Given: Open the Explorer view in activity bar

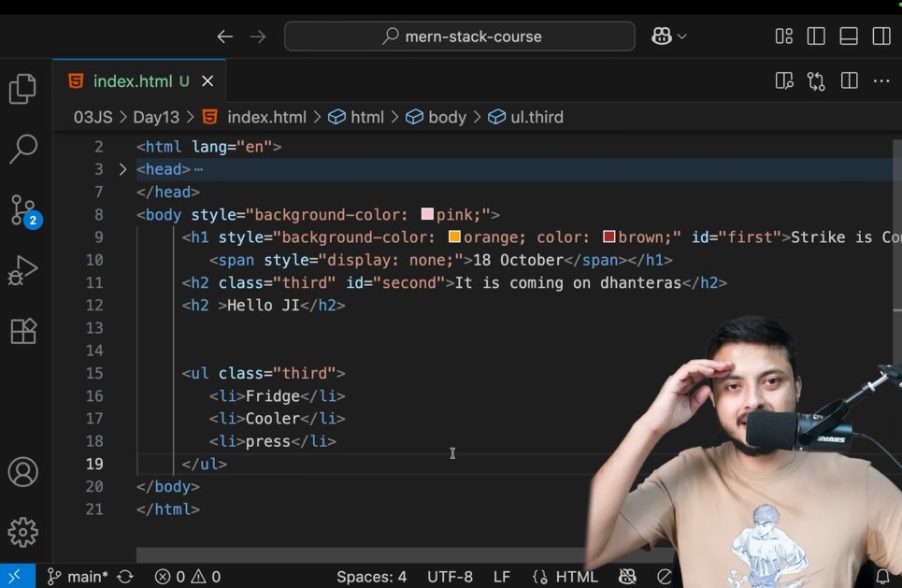Looking at the screenshot, I should coord(23,89).
